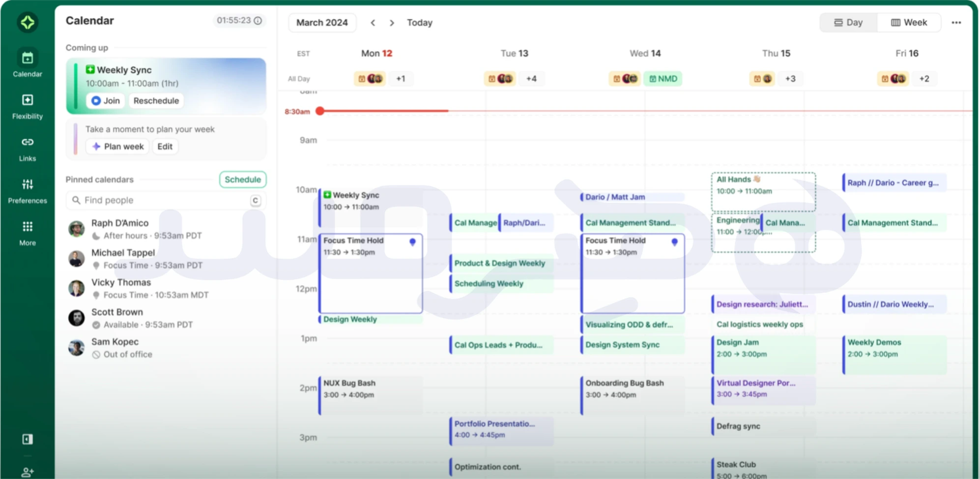Click the add people icon at bottom
Image resolution: width=980 pixels, height=479 pixels.
pyautogui.click(x=28, y=472)
